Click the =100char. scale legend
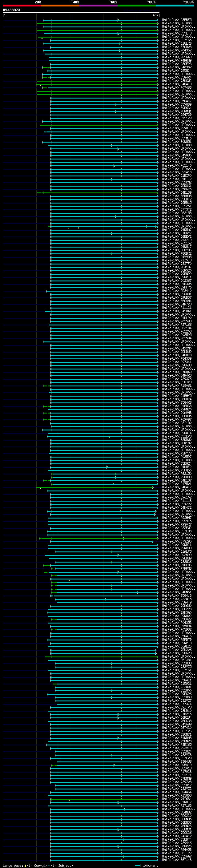This screenshot has height=868, width=197. [147, 866]
